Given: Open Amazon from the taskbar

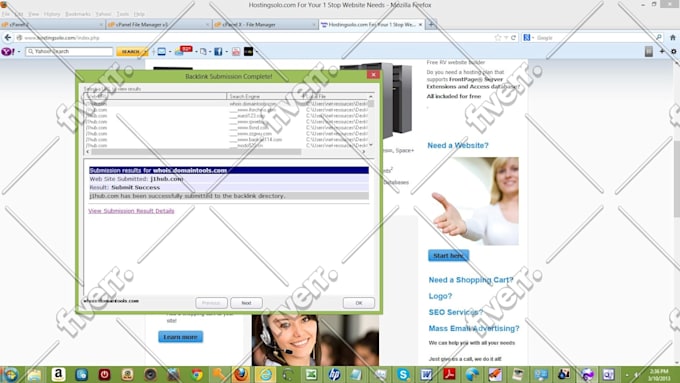Looking at the screenshot, I should pyautogui.click(x=58, y=374).
